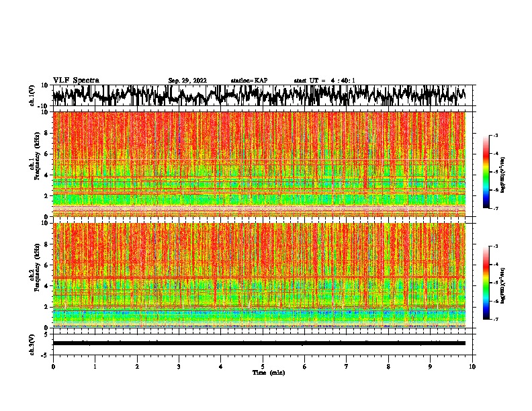Click the log(PSD) label beside ch.2 colorbar

pos(502,285)
